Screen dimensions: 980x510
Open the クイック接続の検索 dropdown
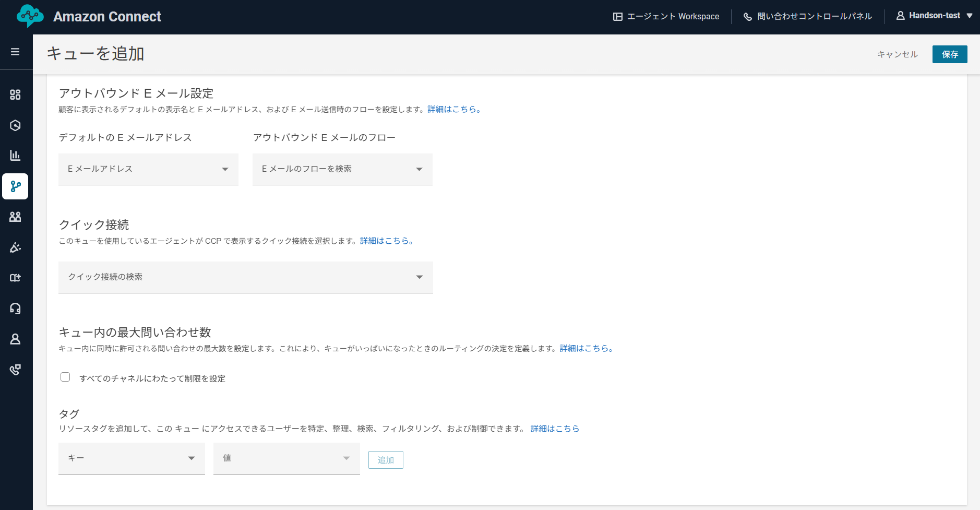[245, 277]
